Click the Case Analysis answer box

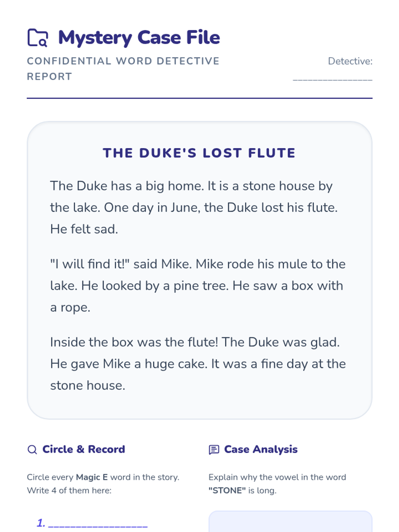[x=290, y=522]
